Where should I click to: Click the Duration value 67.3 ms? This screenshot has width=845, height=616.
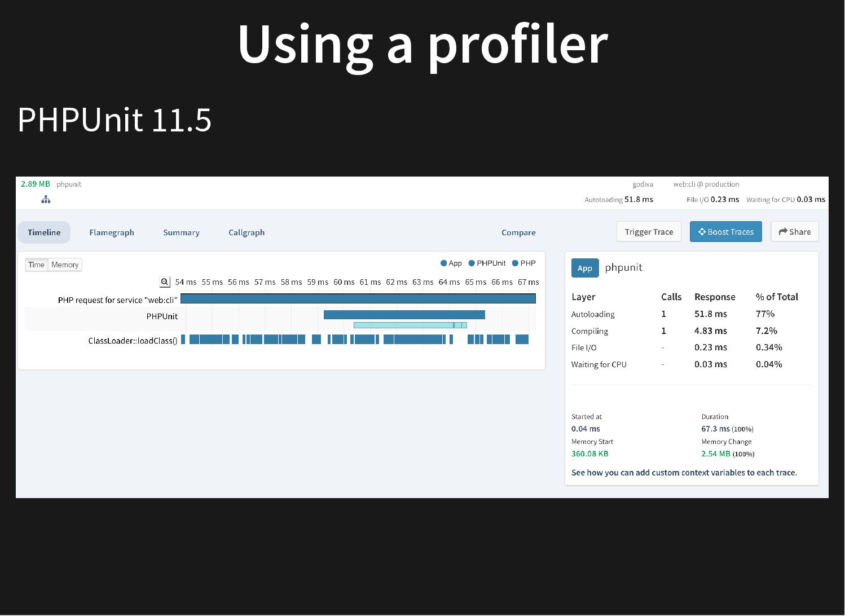coord(715,429)
